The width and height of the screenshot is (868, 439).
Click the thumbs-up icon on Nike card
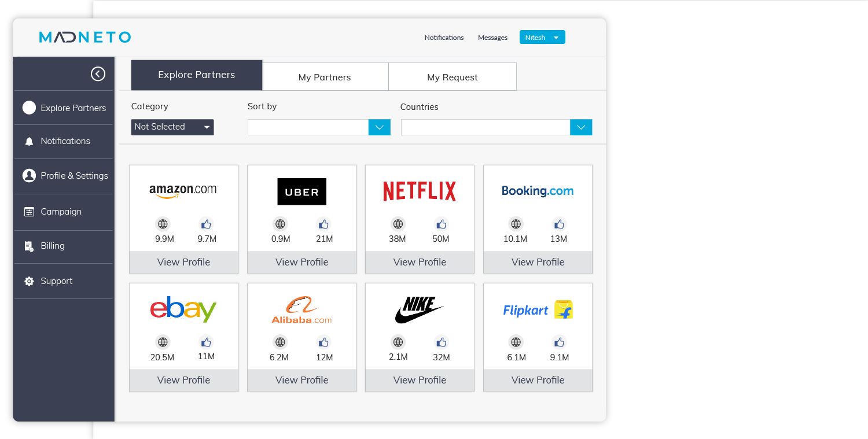(x=442, y=342)
